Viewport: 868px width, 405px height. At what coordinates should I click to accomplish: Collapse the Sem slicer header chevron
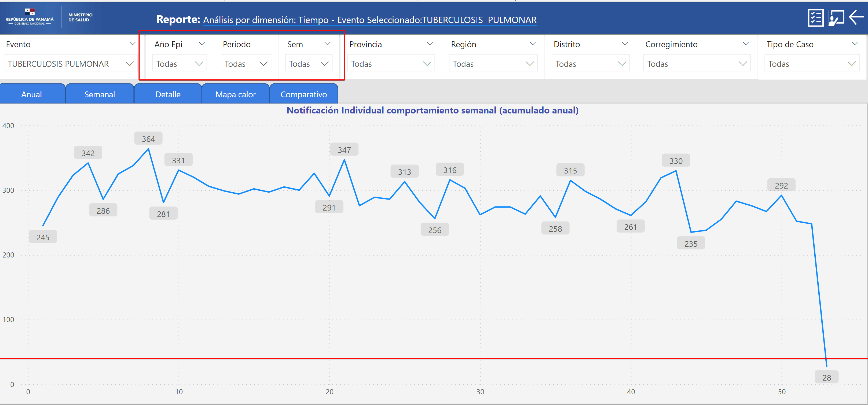[327, 44]
